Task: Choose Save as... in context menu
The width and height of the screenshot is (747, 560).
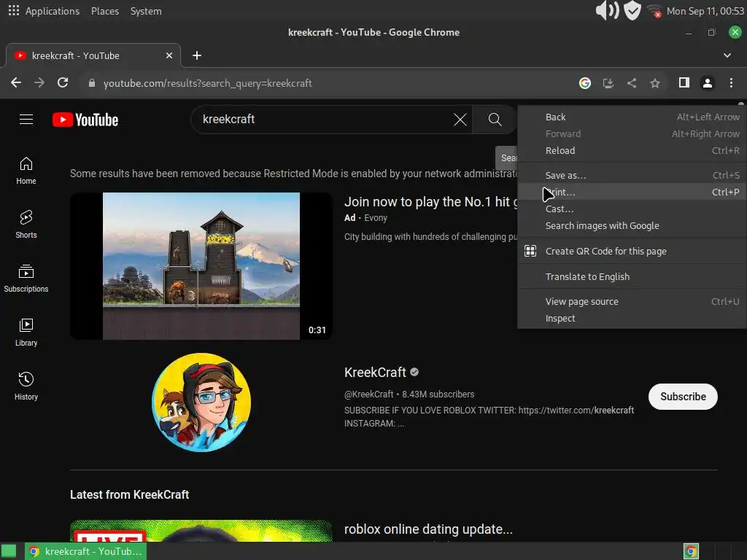Action: coord(632,175)
